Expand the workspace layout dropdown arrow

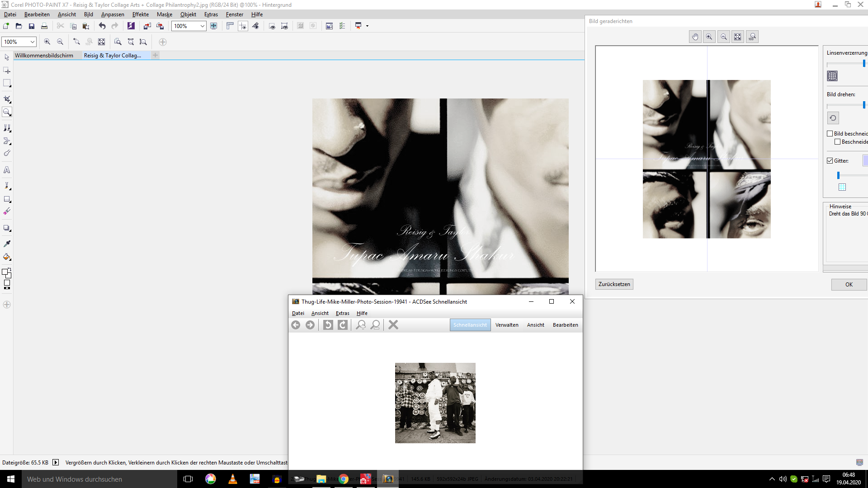[x=367, y=26]
